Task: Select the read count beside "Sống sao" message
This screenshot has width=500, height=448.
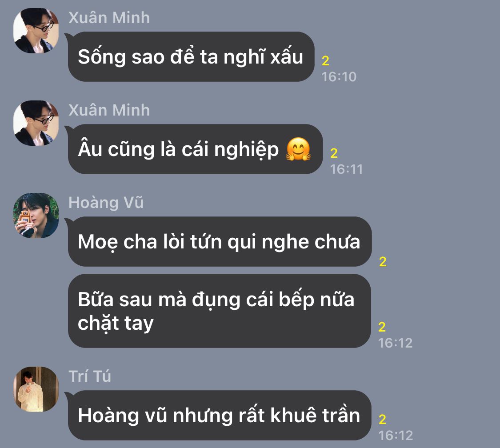Action: coord(325,60)
